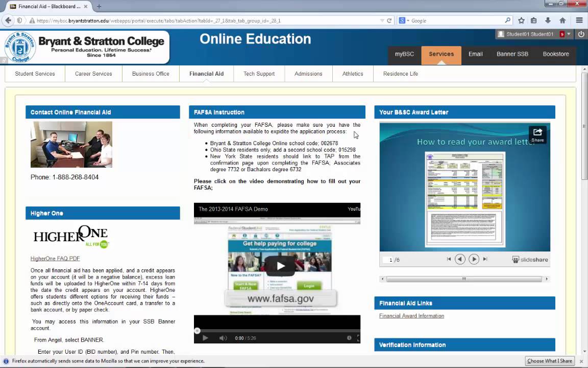The width and height of the screenshot is (588, 368).
Task: Click the YouTube logo on the video
Action: [x=354, y=209]
